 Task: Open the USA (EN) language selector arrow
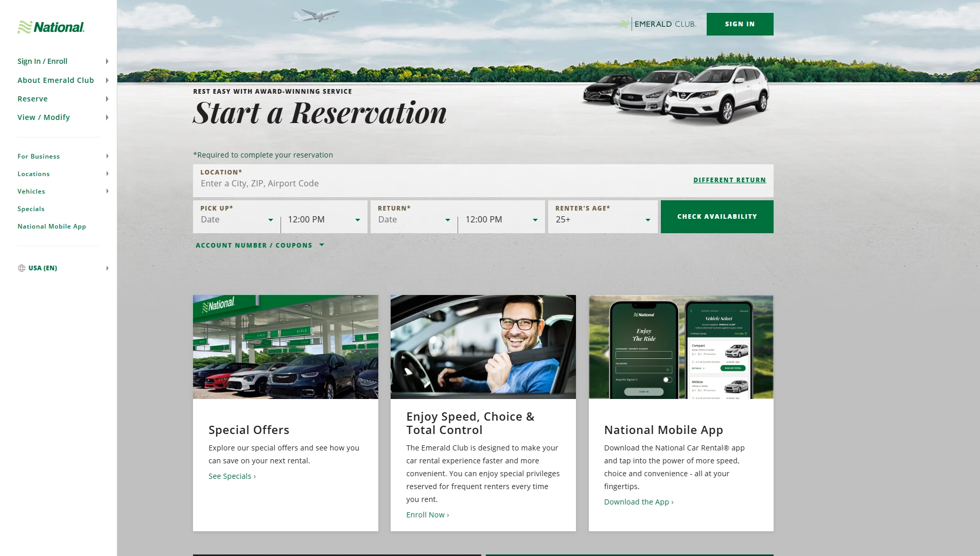pos(107,268)
